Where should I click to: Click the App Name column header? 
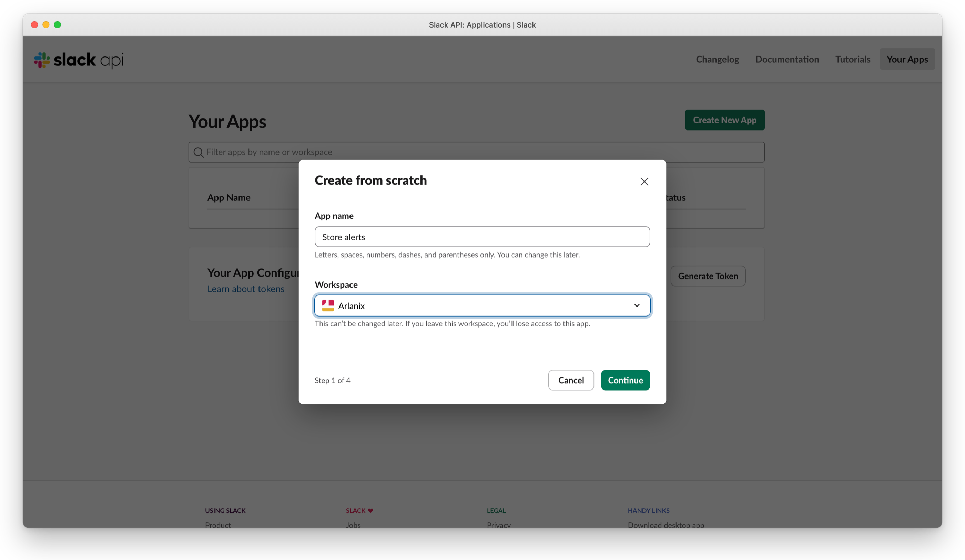point(228,197)
